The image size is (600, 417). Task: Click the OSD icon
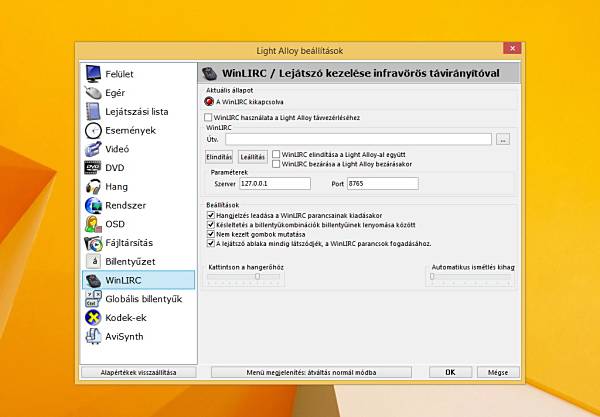pos(93,224)
